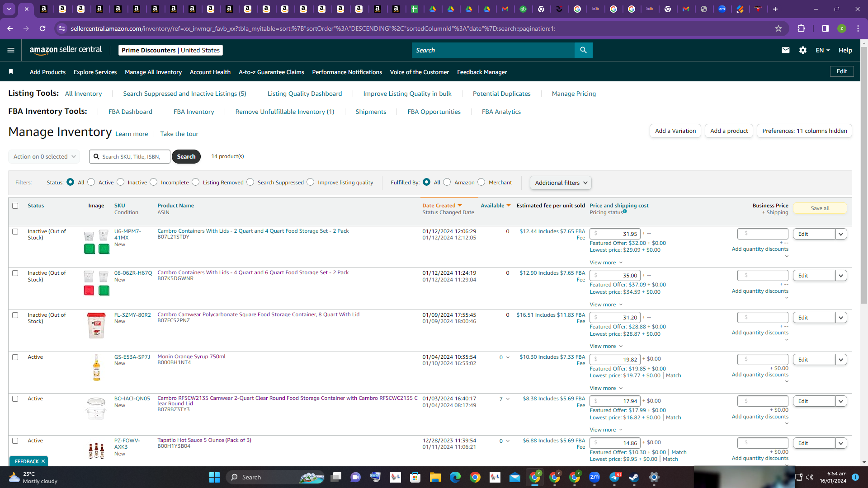Open the EN language dropdown
Viewport: 868px width, 488px height.
pos(823,50)
